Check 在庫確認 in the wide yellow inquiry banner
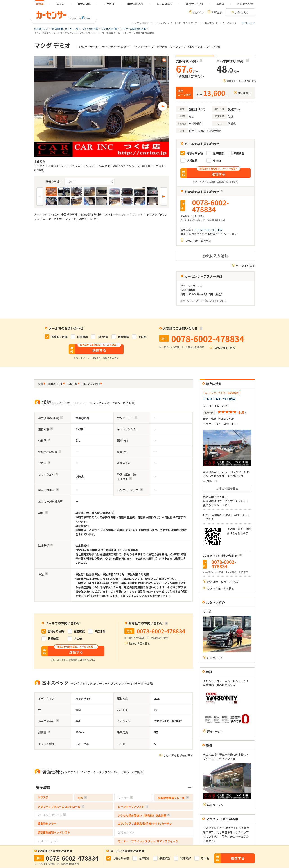 tap(73, 337)
